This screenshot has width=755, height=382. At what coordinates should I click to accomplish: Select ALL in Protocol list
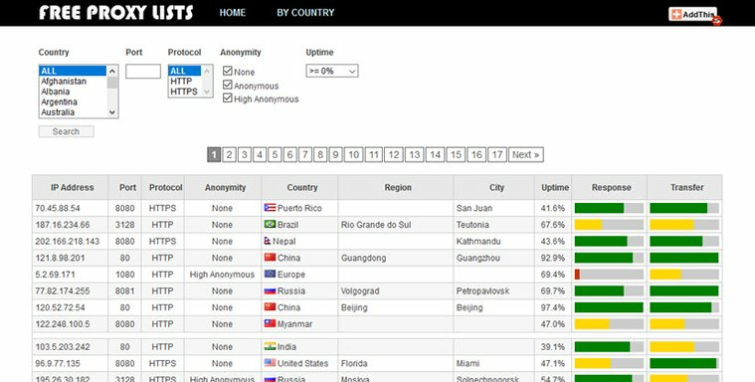pos(185,71)
